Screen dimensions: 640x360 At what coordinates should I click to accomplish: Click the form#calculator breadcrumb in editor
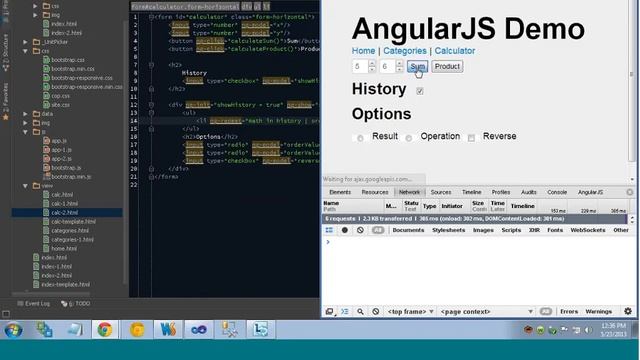(x=185, y=7)
